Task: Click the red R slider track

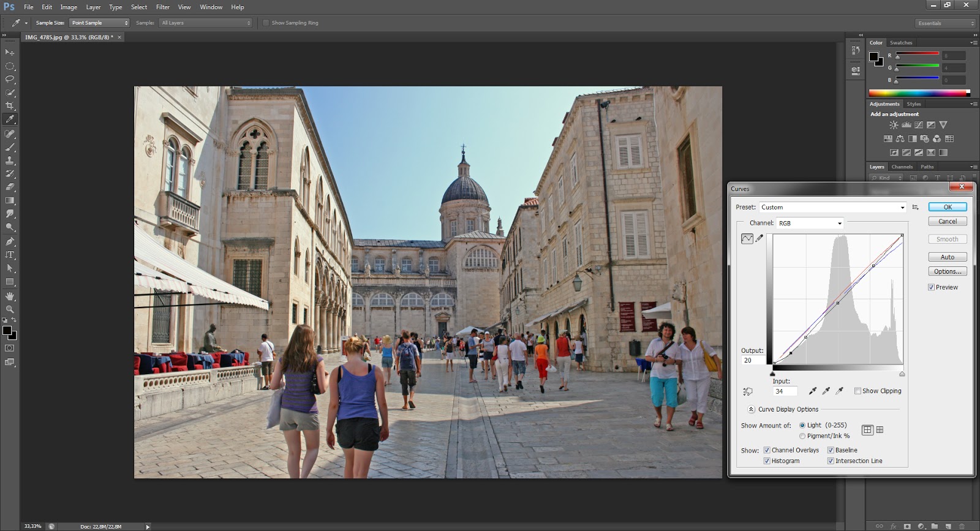Action: 917,54
